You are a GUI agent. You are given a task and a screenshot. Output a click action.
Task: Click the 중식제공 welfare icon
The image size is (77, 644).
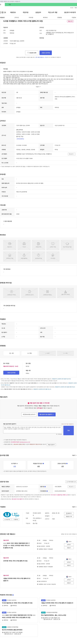tap(53, 257)
